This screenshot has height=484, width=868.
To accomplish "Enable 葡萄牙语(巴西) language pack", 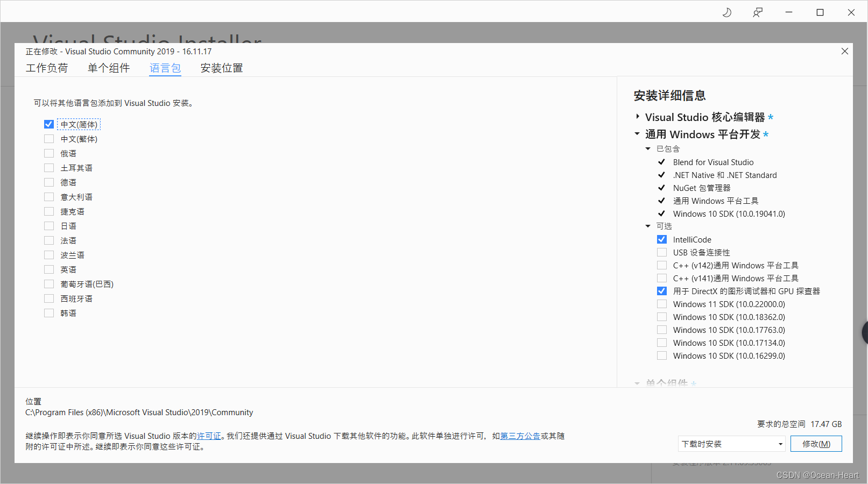I will pyautogui.click(x=49, y=284).
